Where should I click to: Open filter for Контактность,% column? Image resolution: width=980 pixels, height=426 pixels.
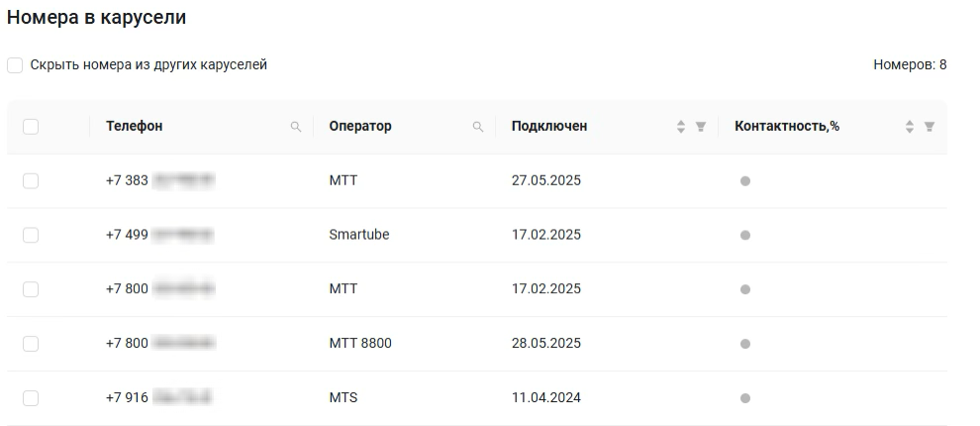click(x=929, y=127)
